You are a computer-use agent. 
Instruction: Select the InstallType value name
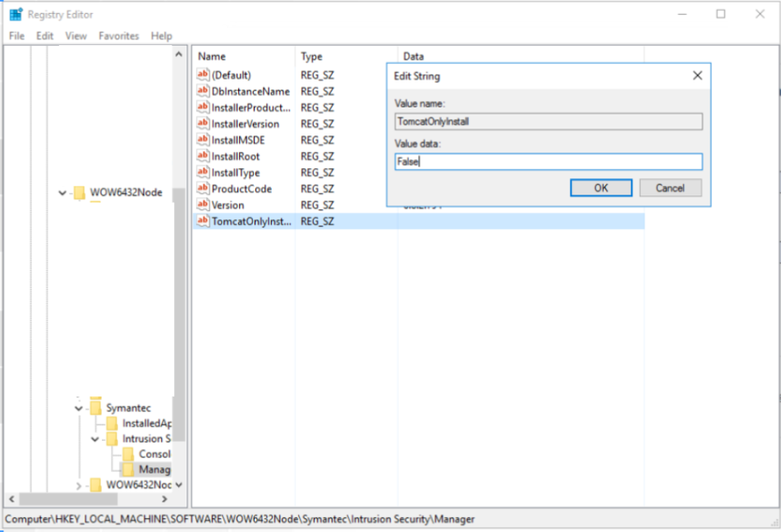236,173
